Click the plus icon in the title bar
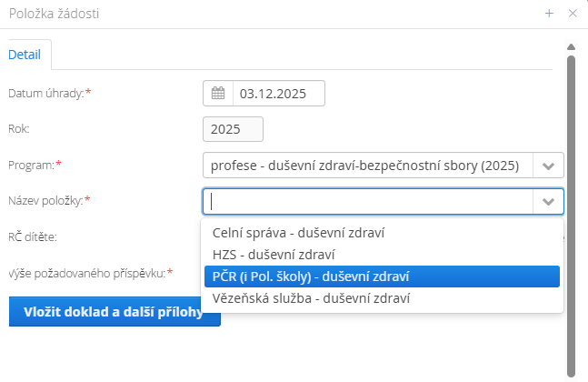 click(549, 13)
